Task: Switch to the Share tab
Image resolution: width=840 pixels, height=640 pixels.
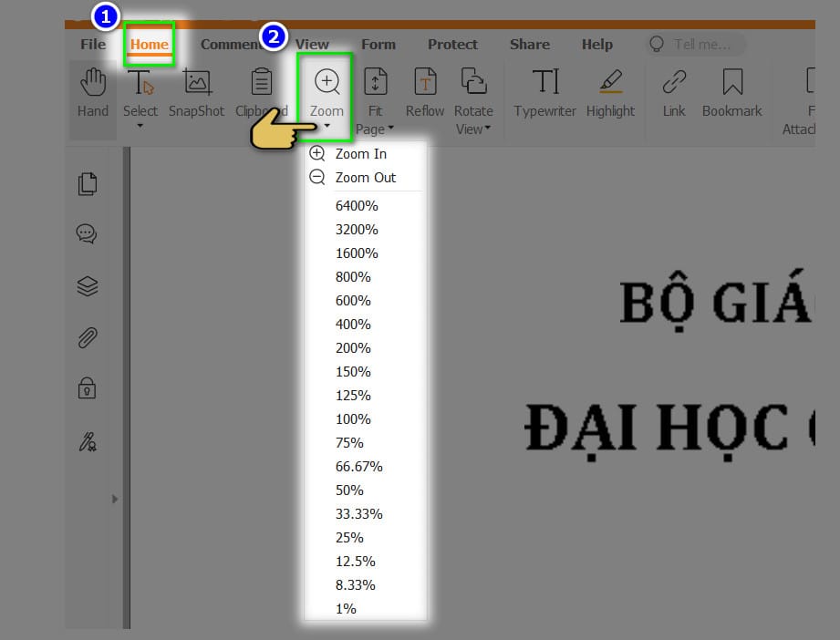Action: (529, 44)
